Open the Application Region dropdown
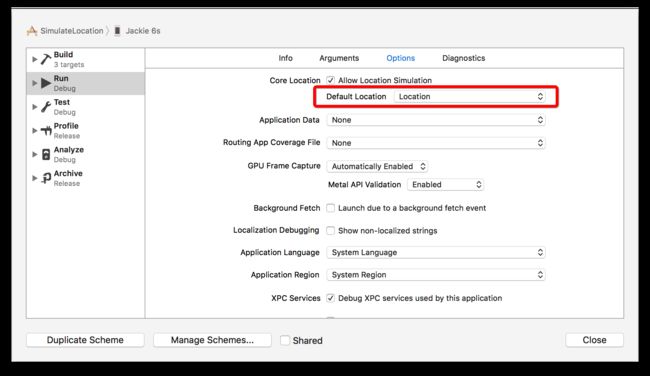 tap(436, 274)
